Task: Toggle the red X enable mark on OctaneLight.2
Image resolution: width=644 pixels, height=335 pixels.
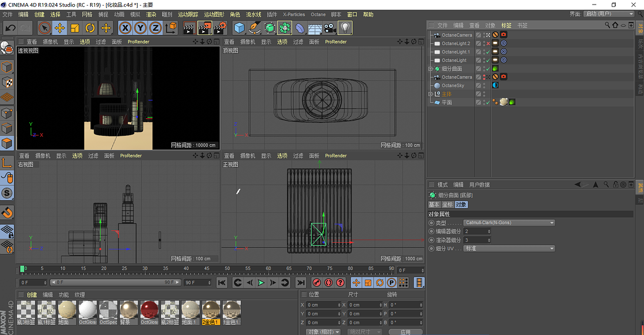Action: pos(488,44)
